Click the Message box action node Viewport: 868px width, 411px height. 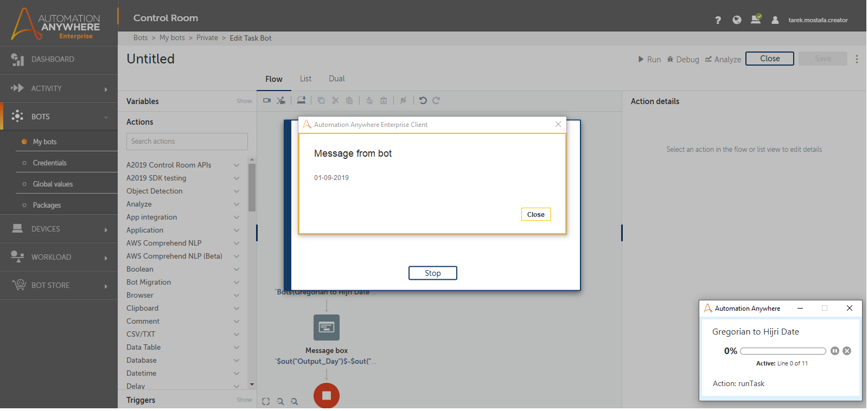[327, 327]
